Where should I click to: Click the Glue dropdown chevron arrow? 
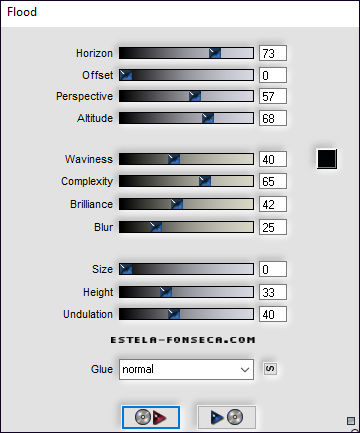click(x=245, y=370)
